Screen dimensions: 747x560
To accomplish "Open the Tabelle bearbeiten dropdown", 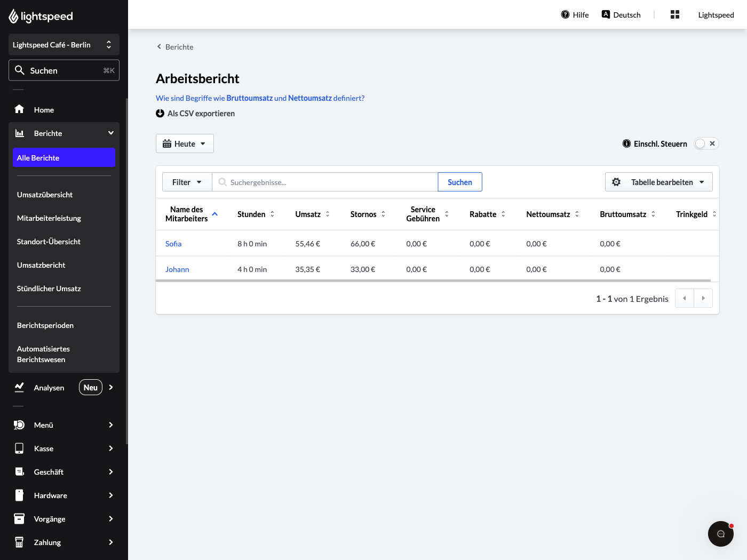I will (659, 182).
